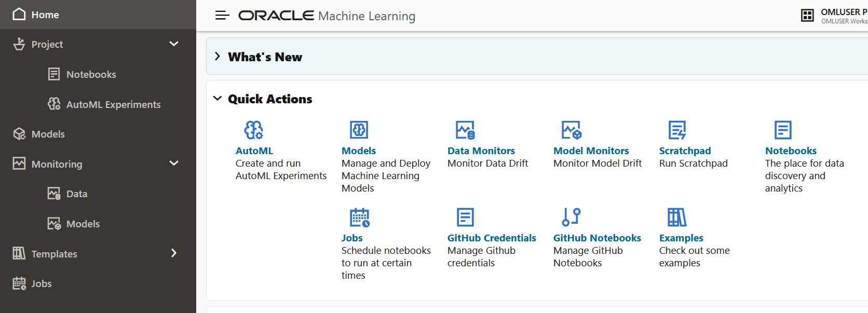Click the Jobs calendar icon in Quick Actions
868x313 pixels.
pyautogui.click(x=359, y=217)
